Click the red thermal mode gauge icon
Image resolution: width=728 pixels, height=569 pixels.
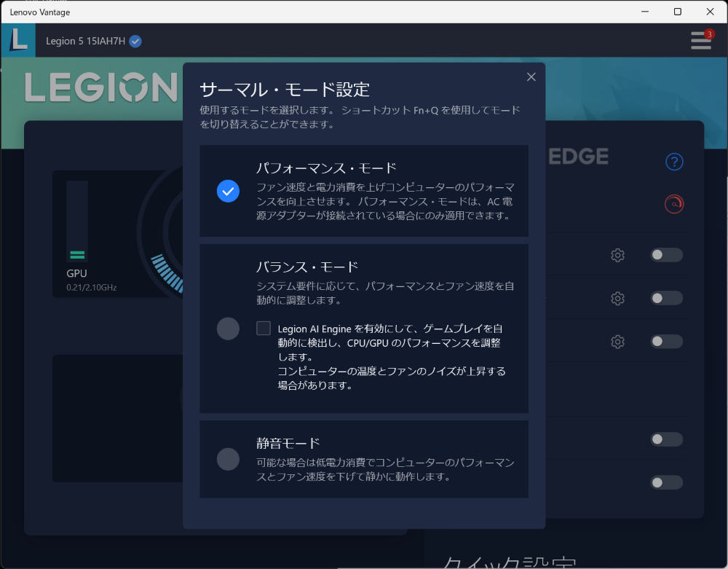tap(674, 204)
